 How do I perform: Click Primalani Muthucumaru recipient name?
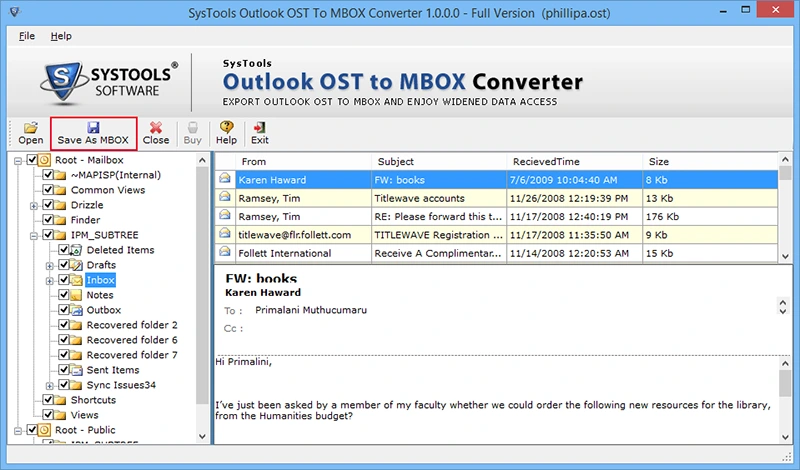(311, 310)
